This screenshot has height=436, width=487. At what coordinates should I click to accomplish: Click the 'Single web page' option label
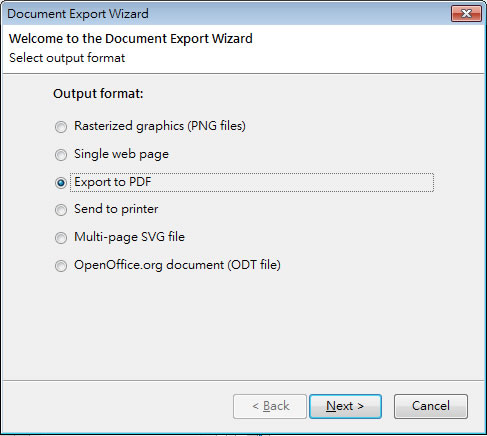point(121,154)
